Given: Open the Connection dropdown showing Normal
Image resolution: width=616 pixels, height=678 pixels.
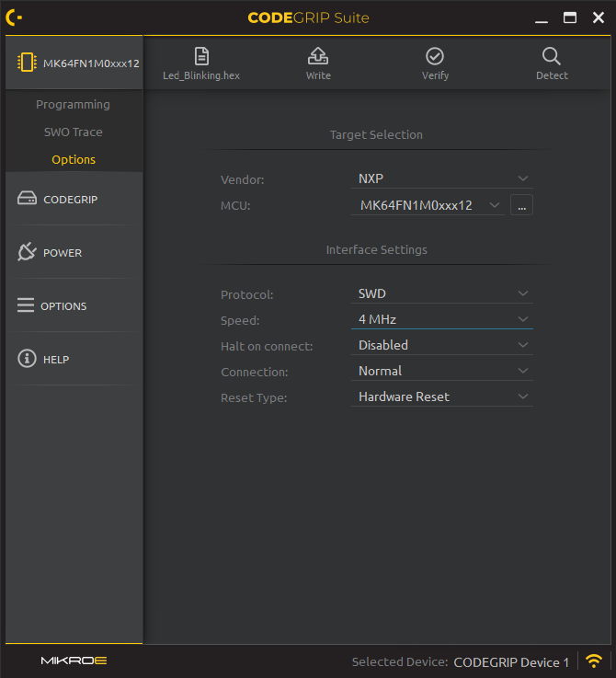Looking at the screenshot, I should coord(442,371).
